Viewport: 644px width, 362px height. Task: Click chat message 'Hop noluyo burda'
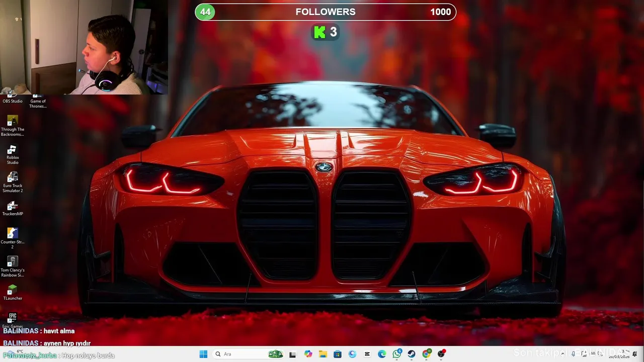[88, 355]
